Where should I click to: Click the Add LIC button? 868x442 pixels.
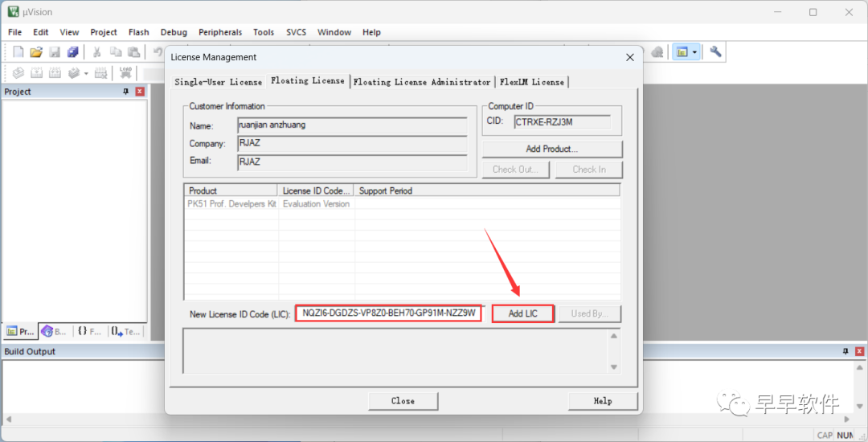pos(523,313)
